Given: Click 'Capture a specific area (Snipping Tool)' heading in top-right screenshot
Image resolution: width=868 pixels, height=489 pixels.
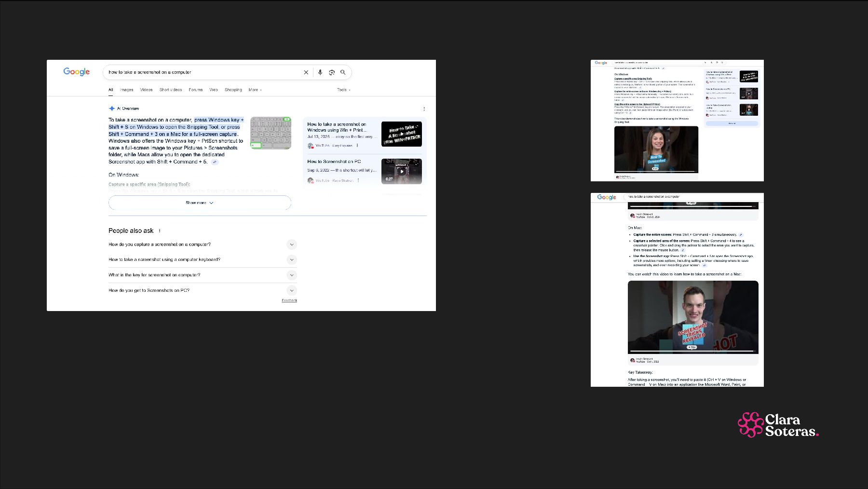Looking at the screenshot, I should tap(633, 79).
